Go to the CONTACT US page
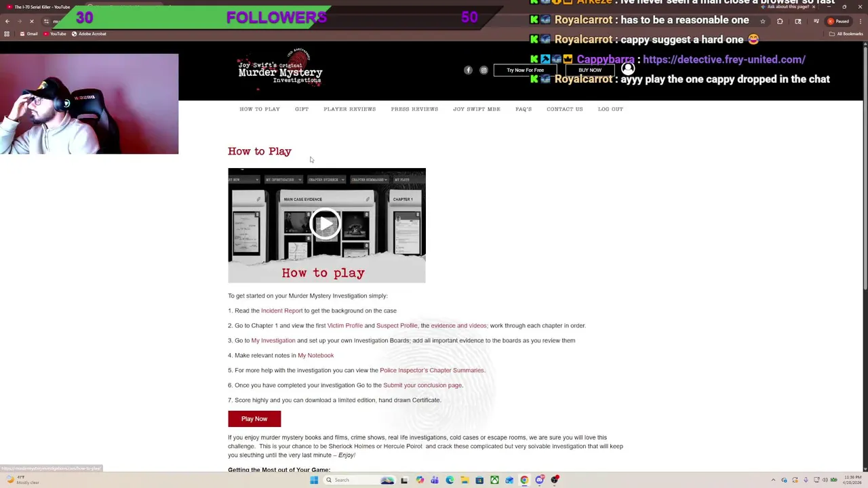The width and height of the screenshot is (868, 488). click(x=565, y=109)
